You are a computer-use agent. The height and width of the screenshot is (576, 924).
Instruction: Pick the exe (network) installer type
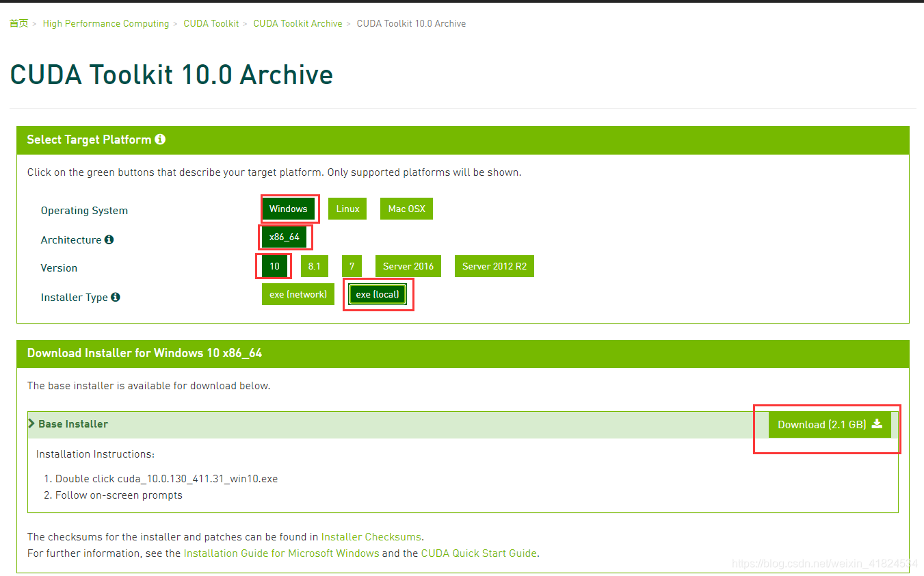(298, 294)
